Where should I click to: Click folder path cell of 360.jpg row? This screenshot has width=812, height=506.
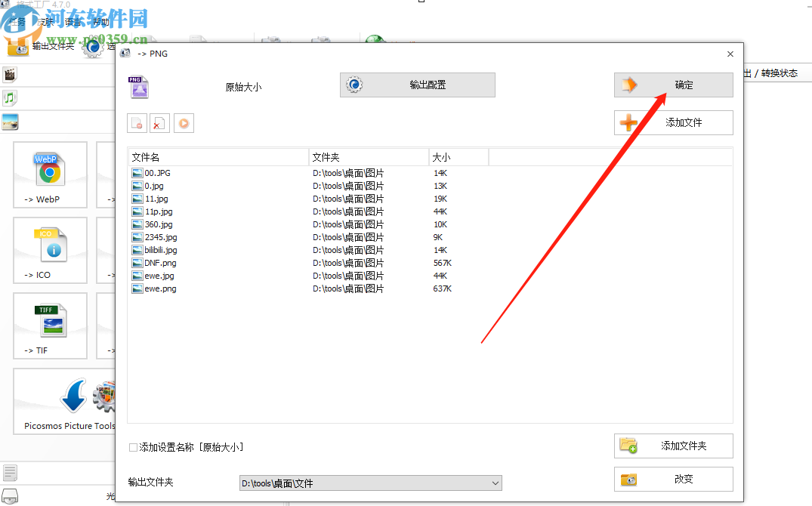click(348, 225)
